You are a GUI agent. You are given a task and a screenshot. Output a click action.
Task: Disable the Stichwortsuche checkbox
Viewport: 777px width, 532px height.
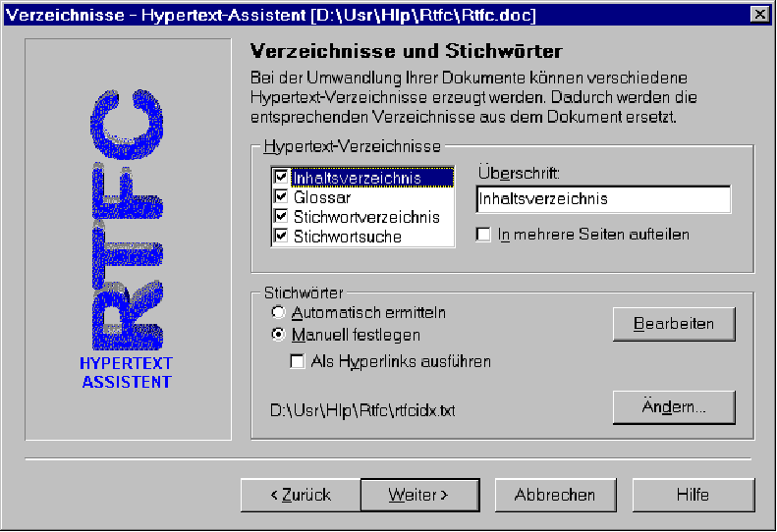coord(282,237)
